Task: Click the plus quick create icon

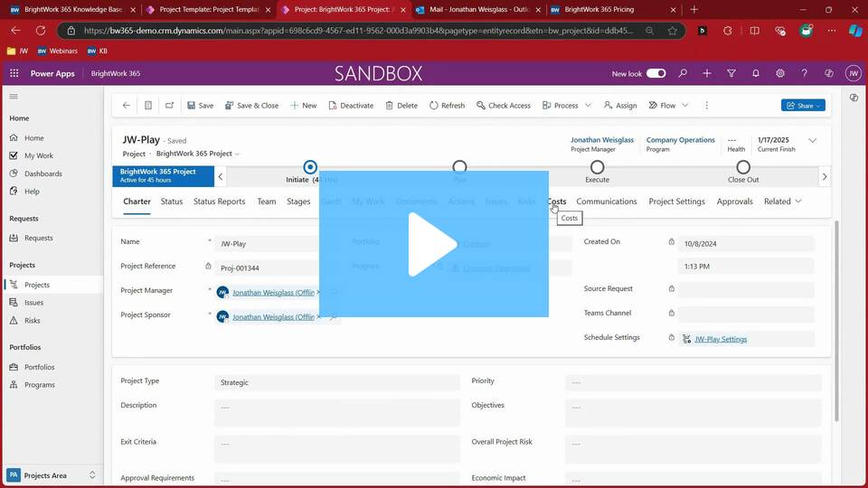Action: (x=707, y=73)
